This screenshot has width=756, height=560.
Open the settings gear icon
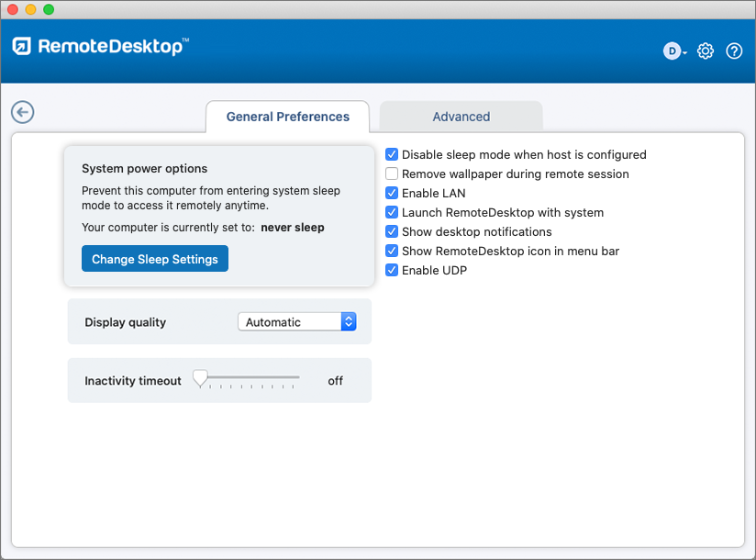[x=705, y=51]
